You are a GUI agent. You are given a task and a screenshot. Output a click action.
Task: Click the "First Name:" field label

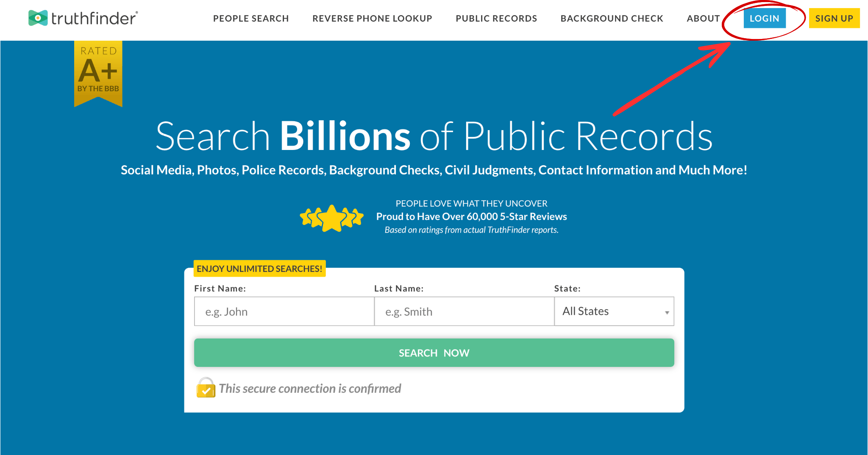(x=220, y=289)
